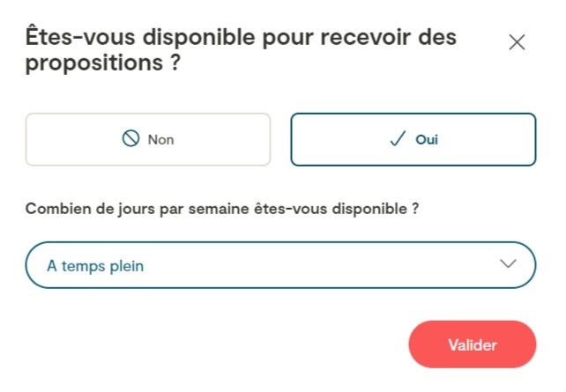Open the days per week dropdown
Viewport: 566px width, 392px height.
click(280, 265)
